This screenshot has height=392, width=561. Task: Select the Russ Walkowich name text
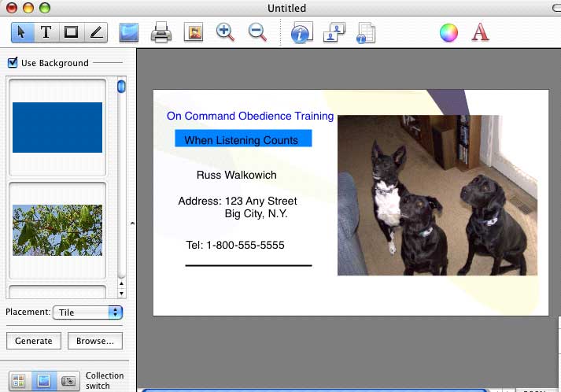237,175
